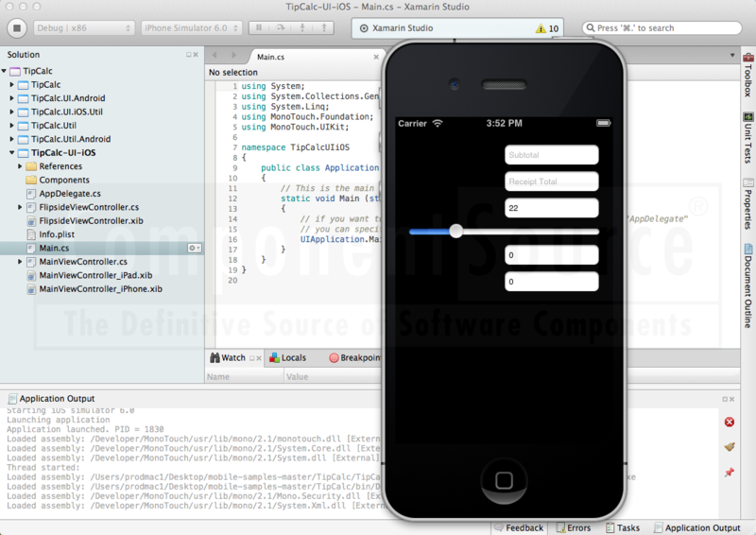Expand the TipCalc.Util project
This screenshot has width=756, height=535.
pos(12,126)
